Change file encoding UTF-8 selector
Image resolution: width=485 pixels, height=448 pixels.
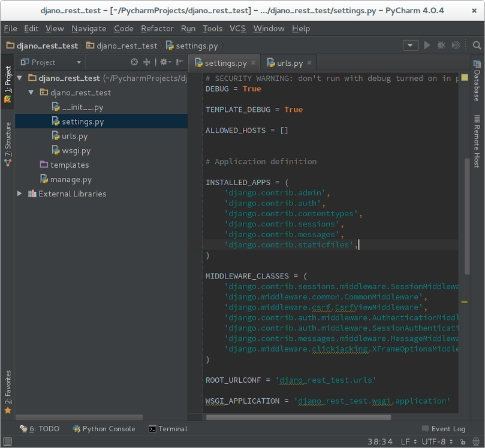point(437,442)
